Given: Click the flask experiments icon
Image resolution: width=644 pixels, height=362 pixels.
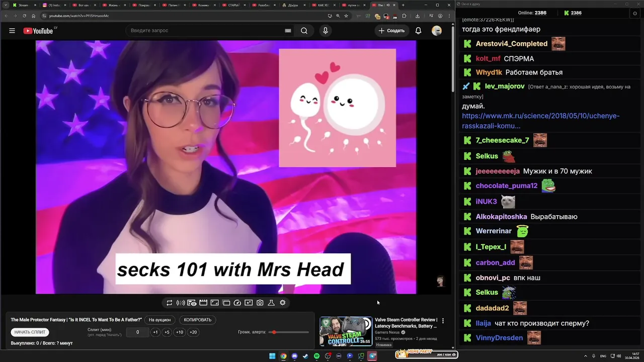Looking at the screenshot, I should (271, 303).
